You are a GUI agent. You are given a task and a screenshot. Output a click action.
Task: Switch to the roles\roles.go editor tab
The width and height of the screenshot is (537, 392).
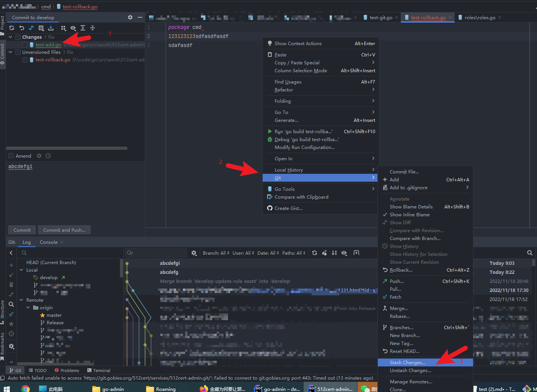tap(480, 17)
